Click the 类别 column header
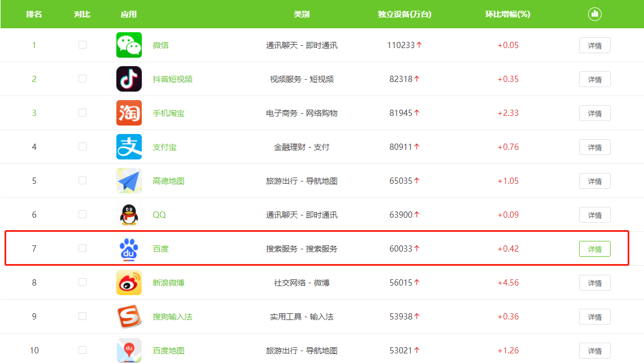This screenshot has height=363, width=644. tap(302, 14)
